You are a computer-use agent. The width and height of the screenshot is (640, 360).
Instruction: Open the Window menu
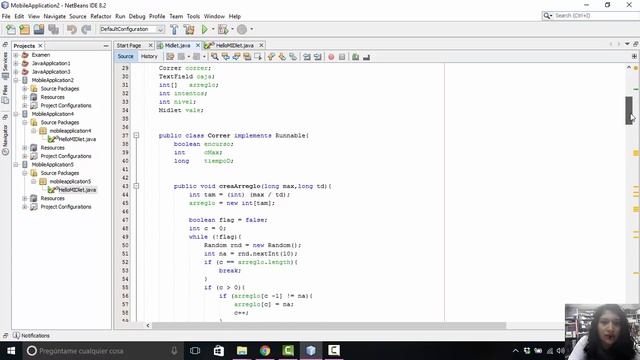(x=214, y=16)
